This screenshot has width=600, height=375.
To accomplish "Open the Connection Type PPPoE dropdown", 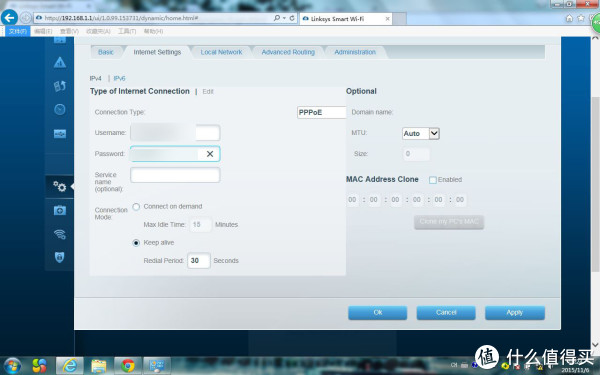I will click(x=321, y=112).
